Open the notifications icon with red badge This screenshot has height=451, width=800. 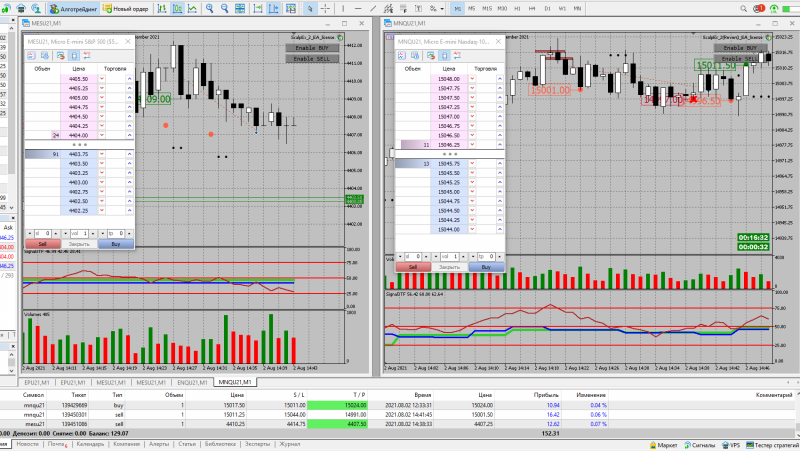(x=759, y=9)
